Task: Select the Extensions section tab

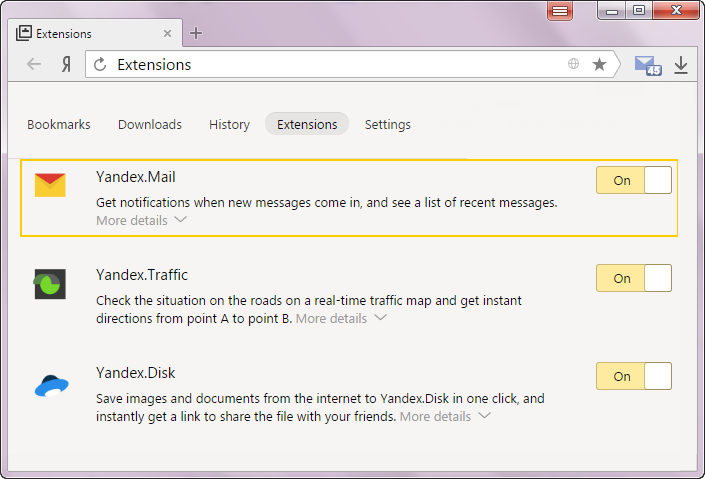Action: [x=307, y=124]
